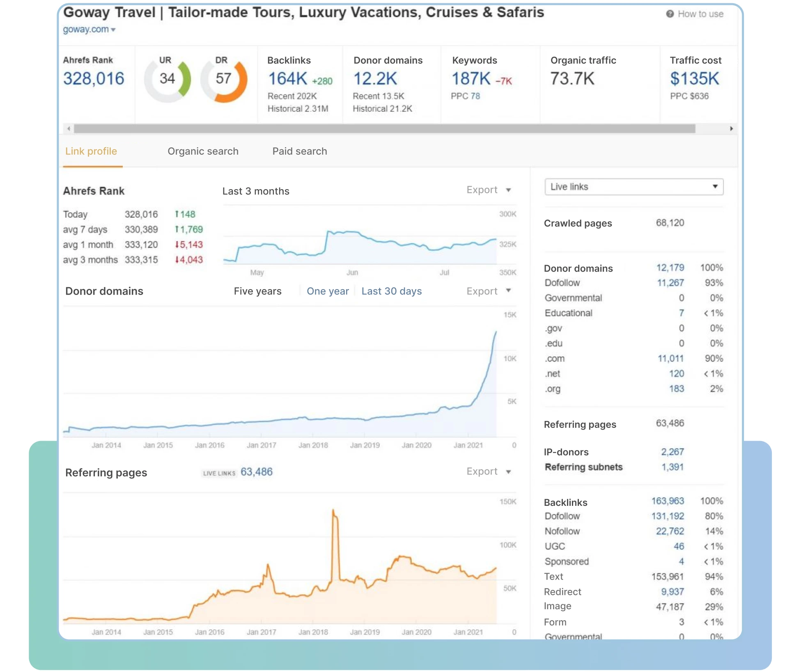Click the Traffic cost $135K value
801x672 pixels.
695,79
